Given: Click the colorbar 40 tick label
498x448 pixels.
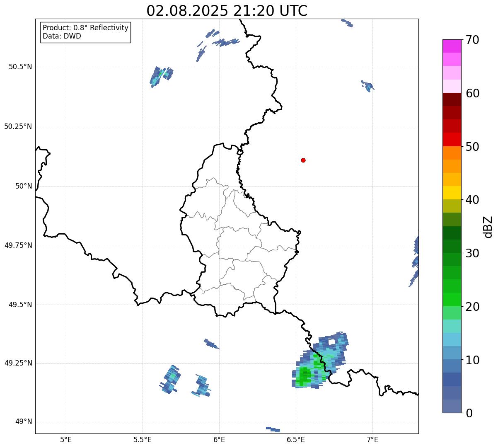Looking at the screenshot, I should 472,200.
